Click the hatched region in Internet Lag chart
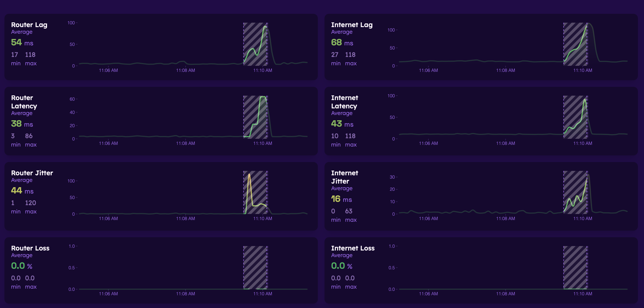Image resolution: width=644 pixels, height=308 pixels. point(575,44)
